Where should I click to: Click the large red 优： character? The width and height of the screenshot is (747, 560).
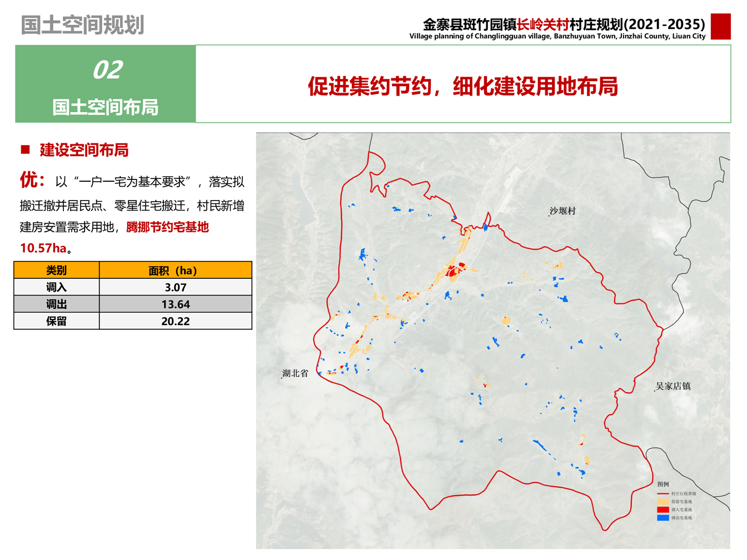click(x=32, y=180)
